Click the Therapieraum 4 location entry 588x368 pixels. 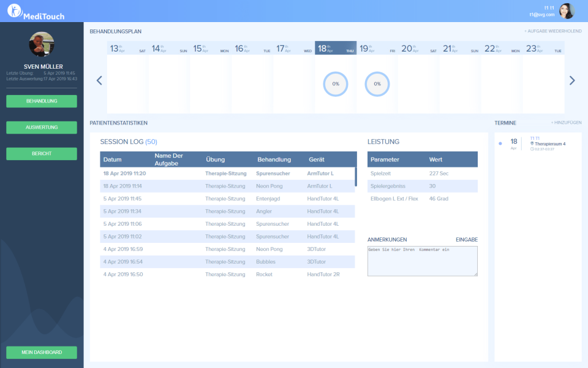pyautogui.click(x=549, y=144)
